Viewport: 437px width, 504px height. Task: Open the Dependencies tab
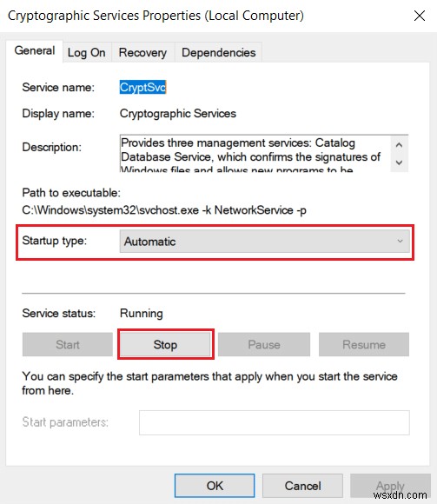(x=219, y=52)
